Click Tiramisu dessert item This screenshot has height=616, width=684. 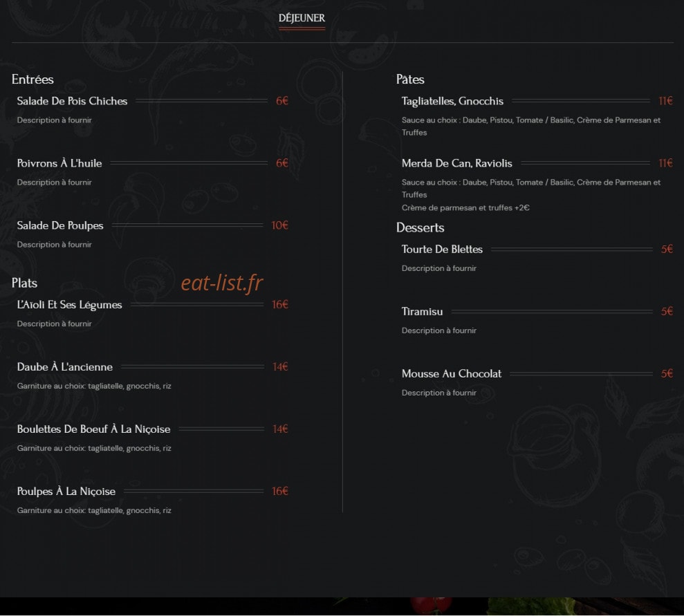423,312
